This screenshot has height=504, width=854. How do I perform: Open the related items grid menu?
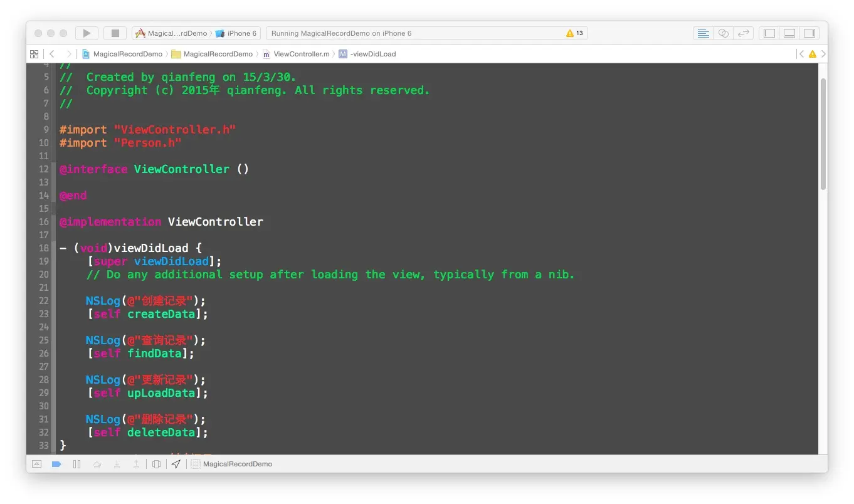point(34,54)
